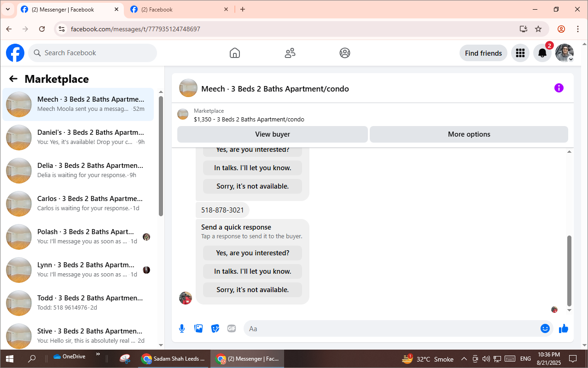Open Todd conversation in the list

pos(78,303)
